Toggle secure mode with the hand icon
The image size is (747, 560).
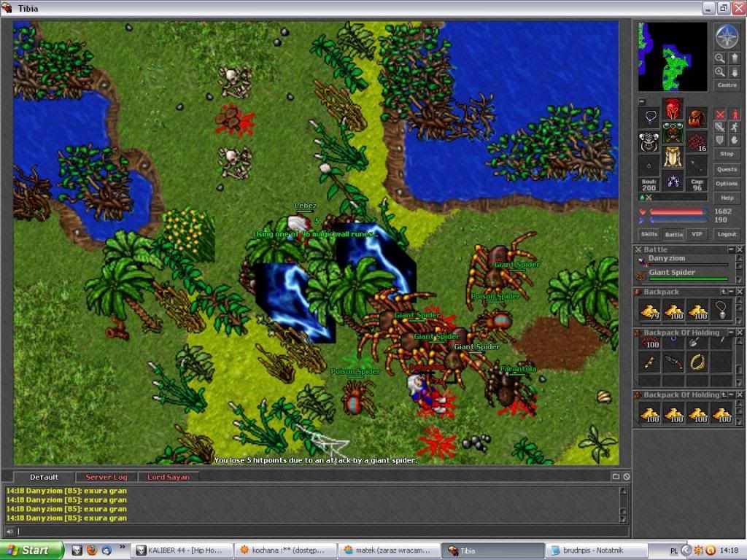point(735,140)
